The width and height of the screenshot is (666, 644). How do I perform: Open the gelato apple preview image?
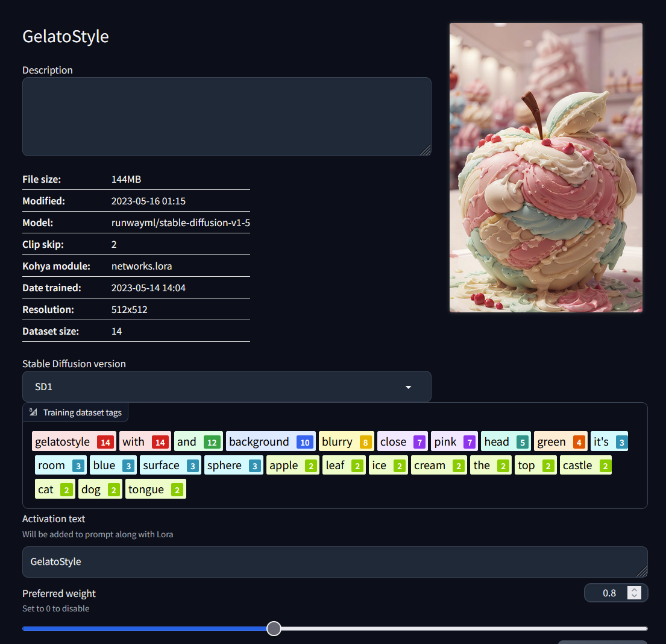[545, 168]
